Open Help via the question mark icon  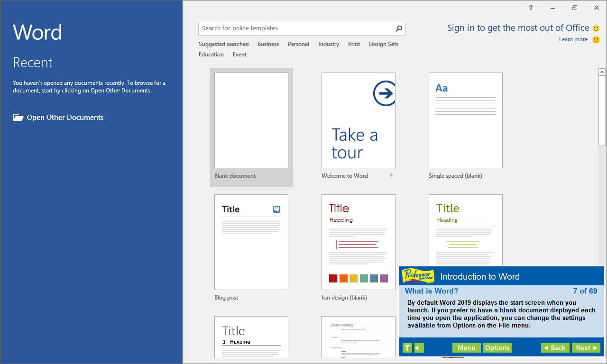coord(530,8)
